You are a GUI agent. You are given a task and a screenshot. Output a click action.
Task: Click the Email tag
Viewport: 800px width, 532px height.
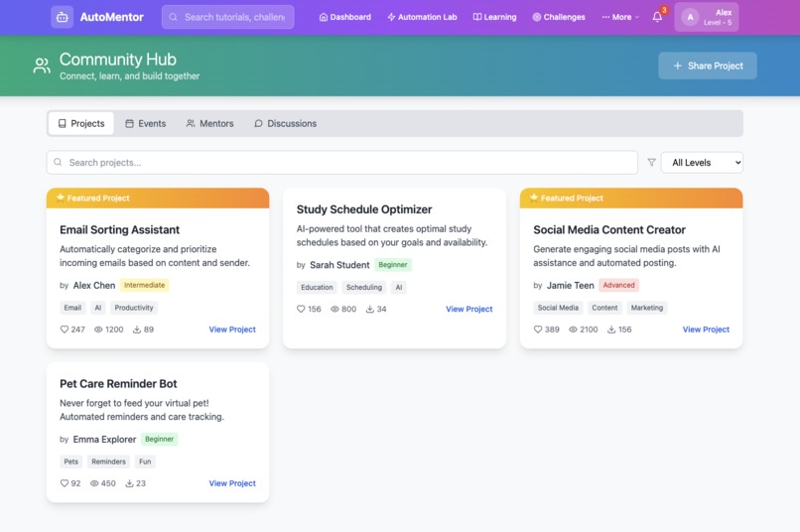[72, 308]
